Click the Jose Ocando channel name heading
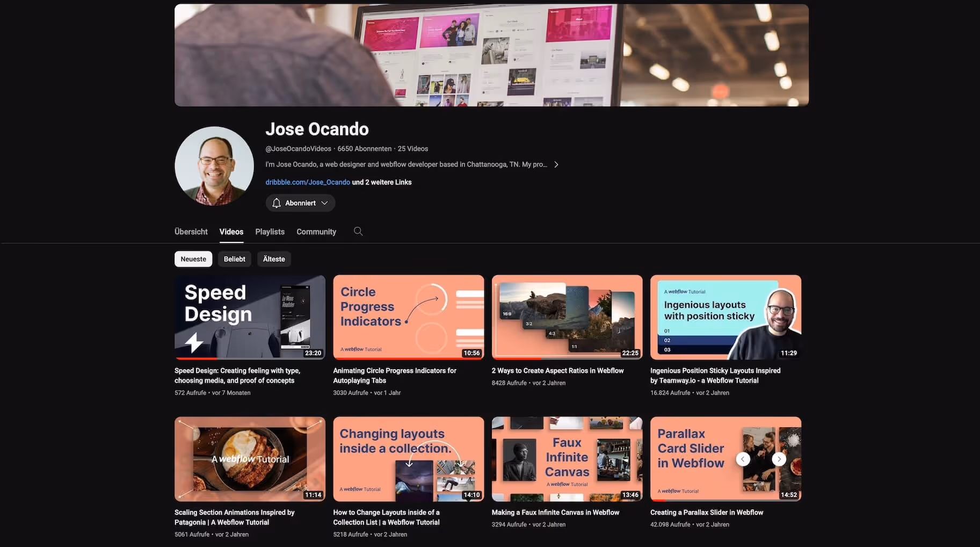 317,129
